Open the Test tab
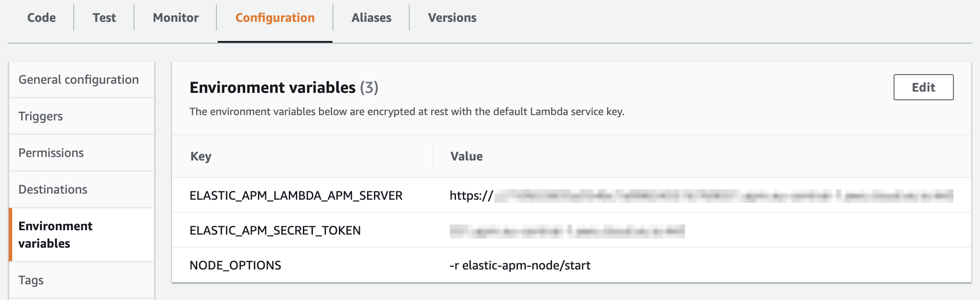 click(x=103, y=17)
